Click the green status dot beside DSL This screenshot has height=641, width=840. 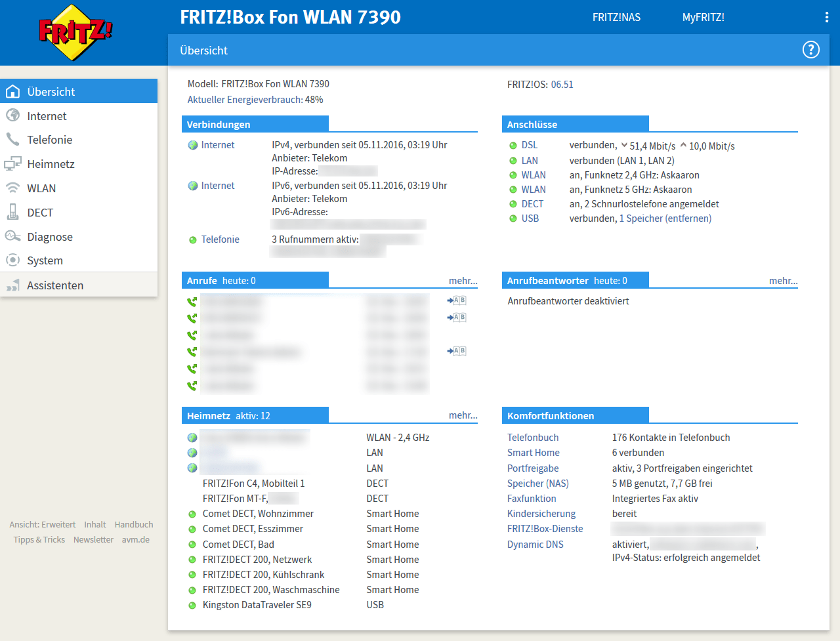click(x=513, y=146)
